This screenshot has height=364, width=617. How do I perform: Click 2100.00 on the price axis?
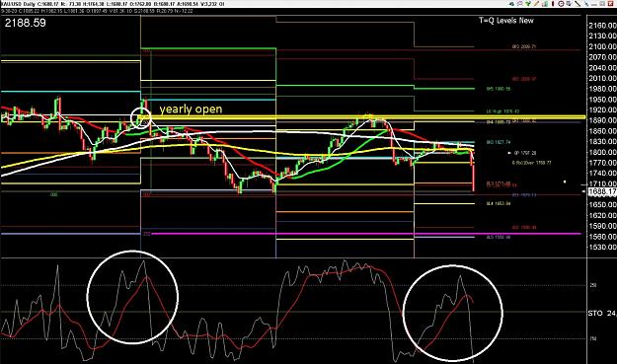click(602, 46)
